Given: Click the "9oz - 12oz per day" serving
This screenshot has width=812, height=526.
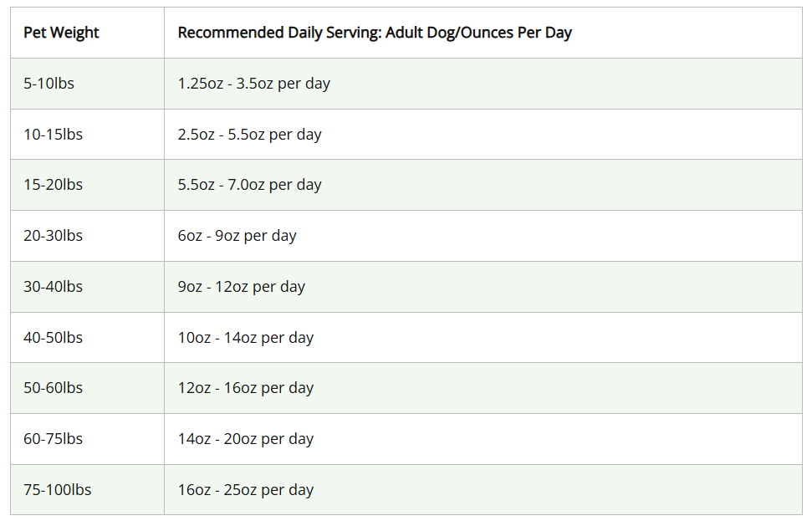Looking at the screenshot, I should click(241, 287).
